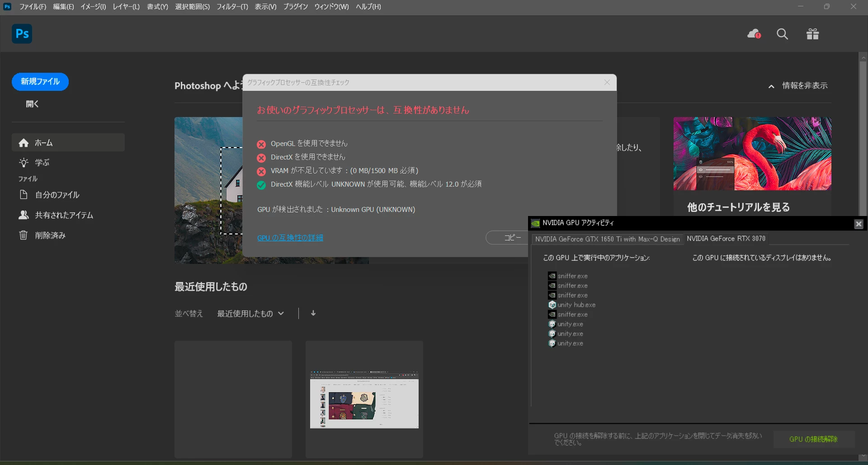Click the person icon beside 共有されたアイテム
Image resolution: width=868 pixels, height=465 pixels.
coord(24,215)
